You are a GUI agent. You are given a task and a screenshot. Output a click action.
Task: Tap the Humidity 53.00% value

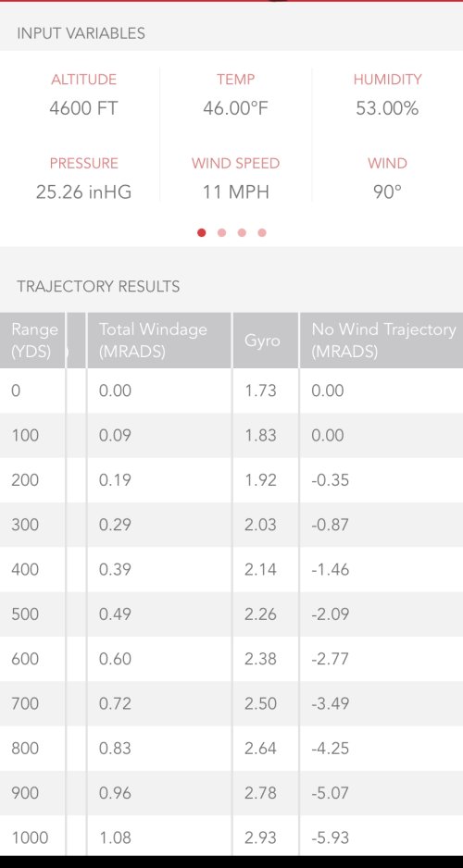click(x=387, y=108)
